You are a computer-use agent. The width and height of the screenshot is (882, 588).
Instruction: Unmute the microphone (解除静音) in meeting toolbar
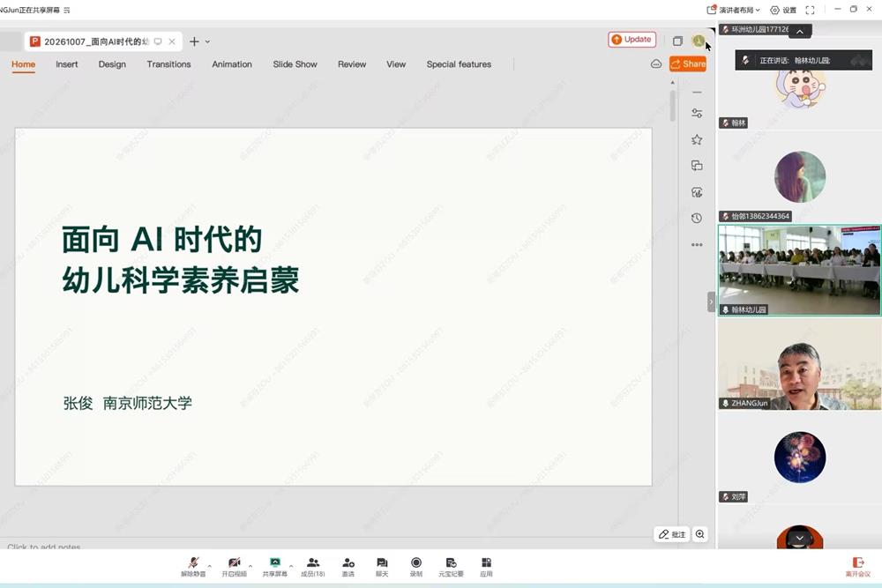193,566
